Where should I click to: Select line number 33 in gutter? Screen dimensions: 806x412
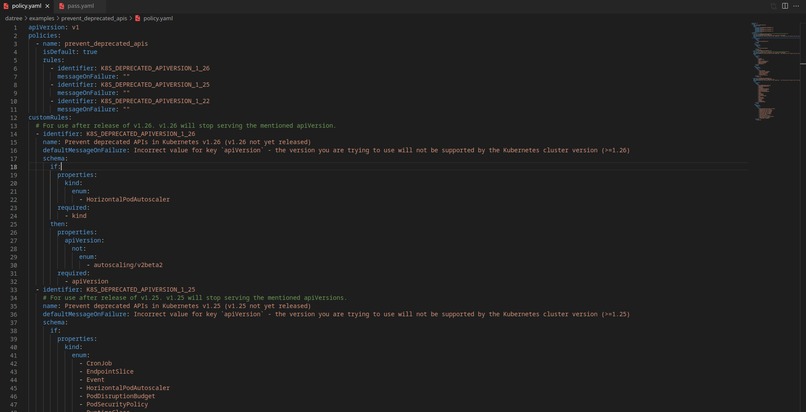point(14,290)
